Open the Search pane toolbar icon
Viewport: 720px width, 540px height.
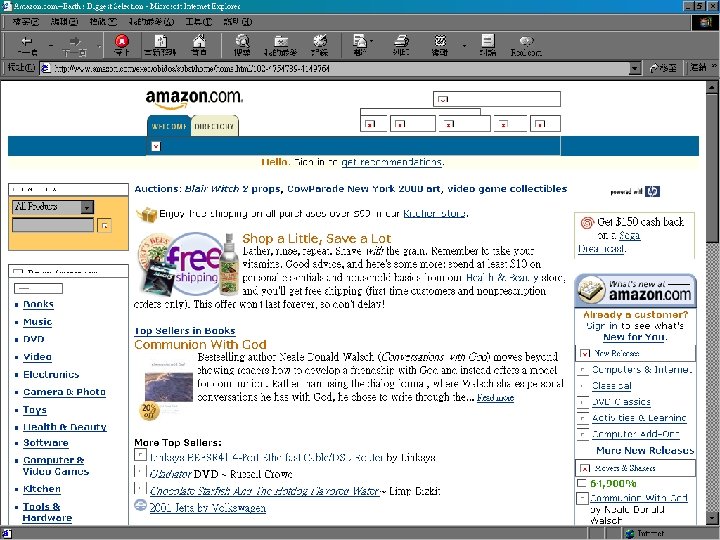[242, 45]
